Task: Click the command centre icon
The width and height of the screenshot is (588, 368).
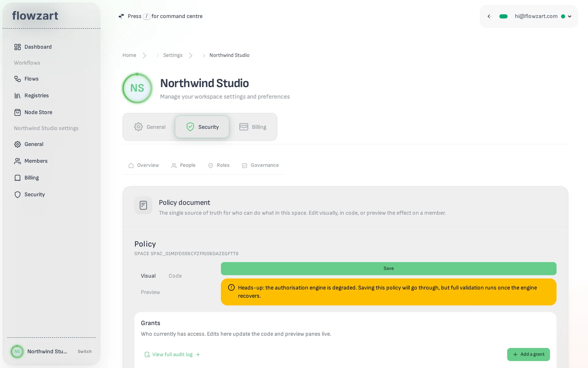Action: point(121,16)
